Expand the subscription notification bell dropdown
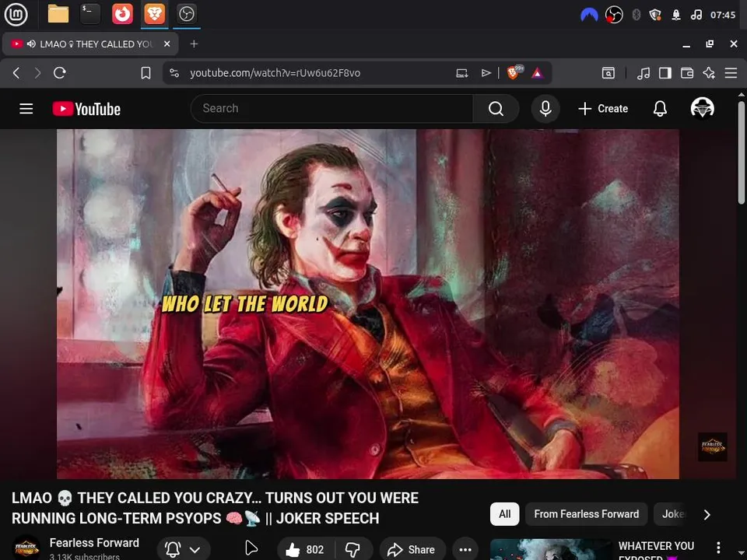747x560 pixels. 184,550
